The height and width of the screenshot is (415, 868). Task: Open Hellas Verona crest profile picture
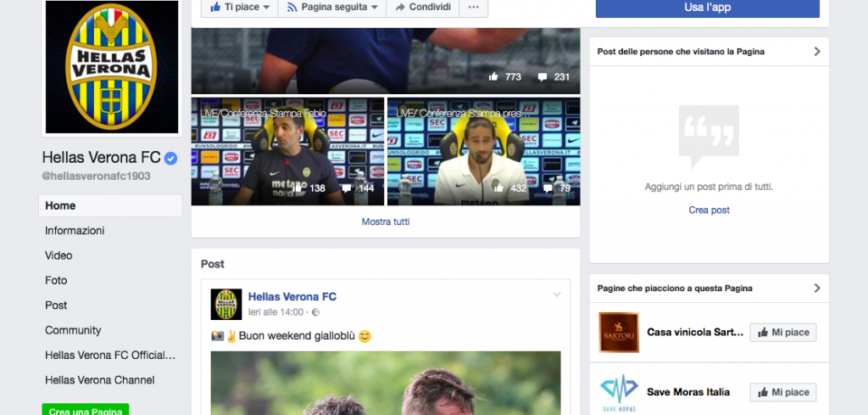click(112, 66)
